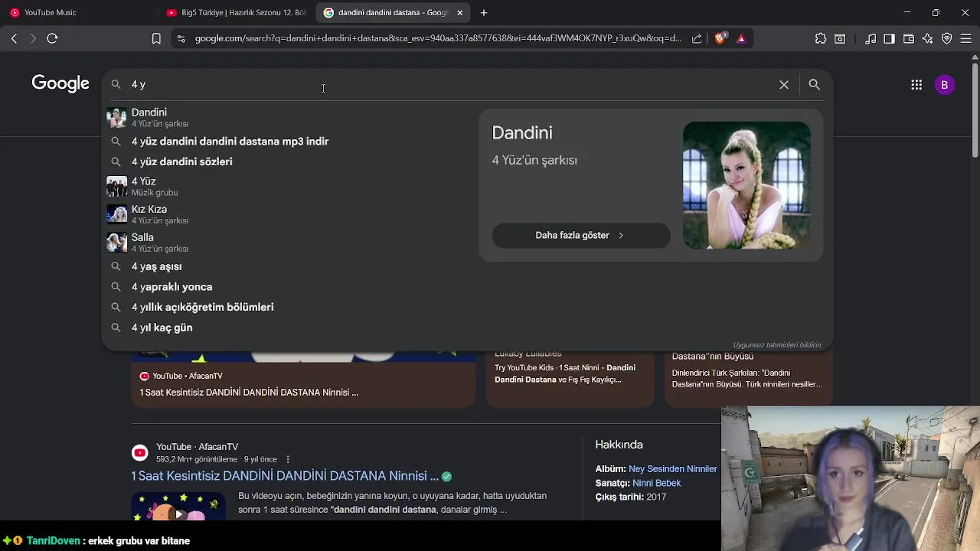Open the Google apps grid

point(916,85)
